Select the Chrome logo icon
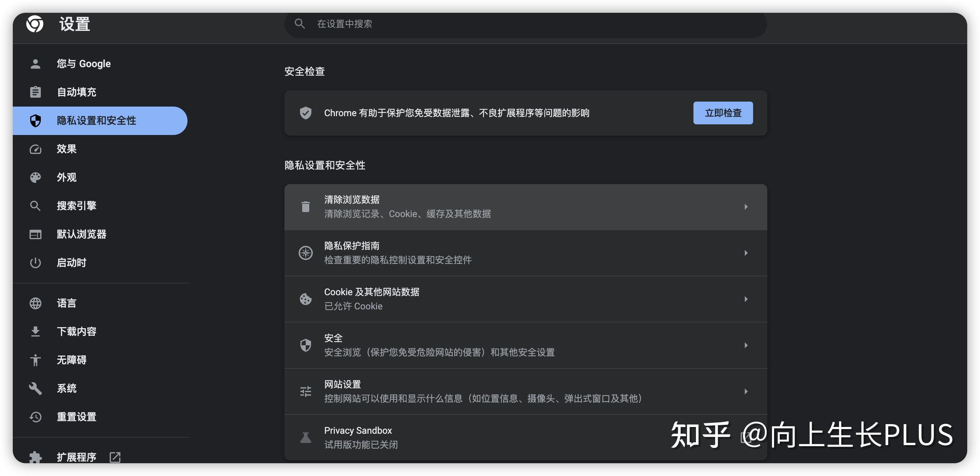This screenshot has width=980, height=476. [x=36, y=24]
